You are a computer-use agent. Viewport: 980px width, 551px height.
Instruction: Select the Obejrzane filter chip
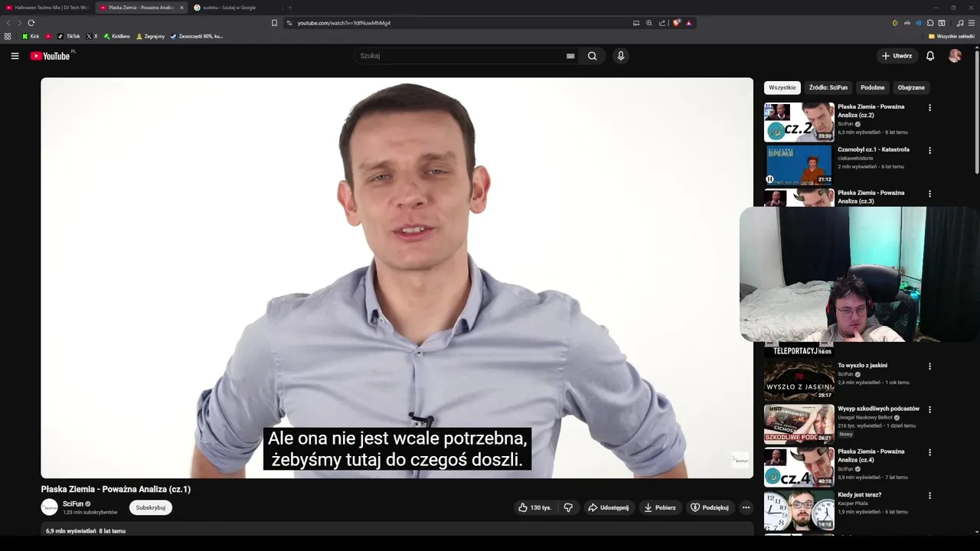pyautogui.click(x=911, y=87)
